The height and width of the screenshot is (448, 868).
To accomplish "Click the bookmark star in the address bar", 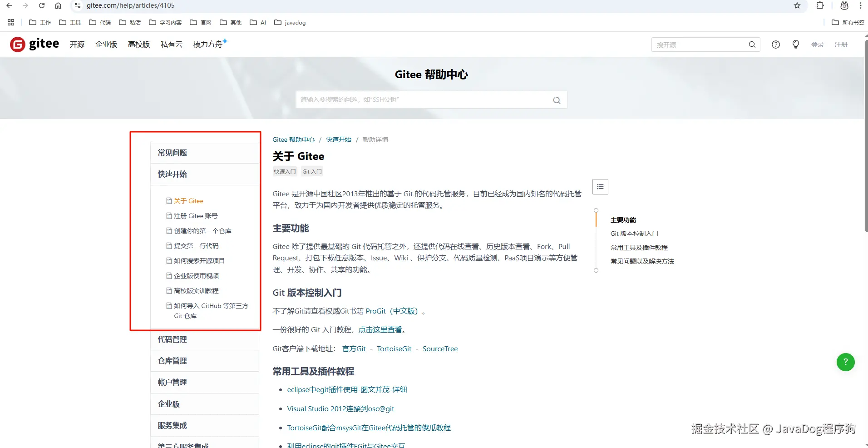I will 797,5.
